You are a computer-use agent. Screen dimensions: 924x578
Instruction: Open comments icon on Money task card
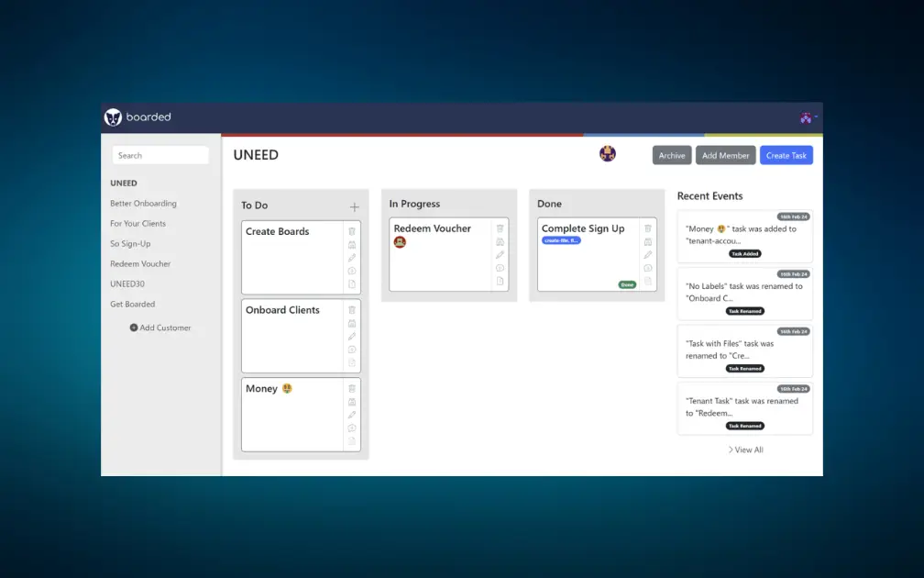pos(352,428)
